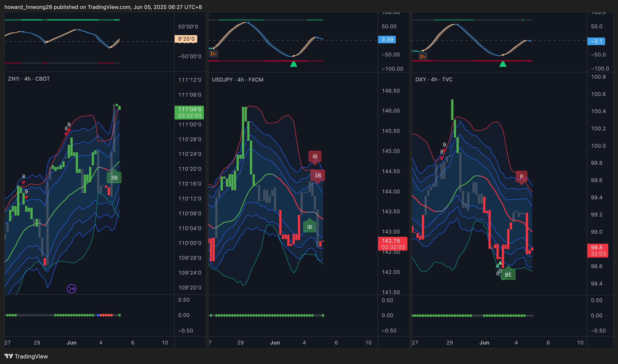618x364 pixels.
Task: Click the red 98.8 price tag on DXY
Action: (597, 250)
